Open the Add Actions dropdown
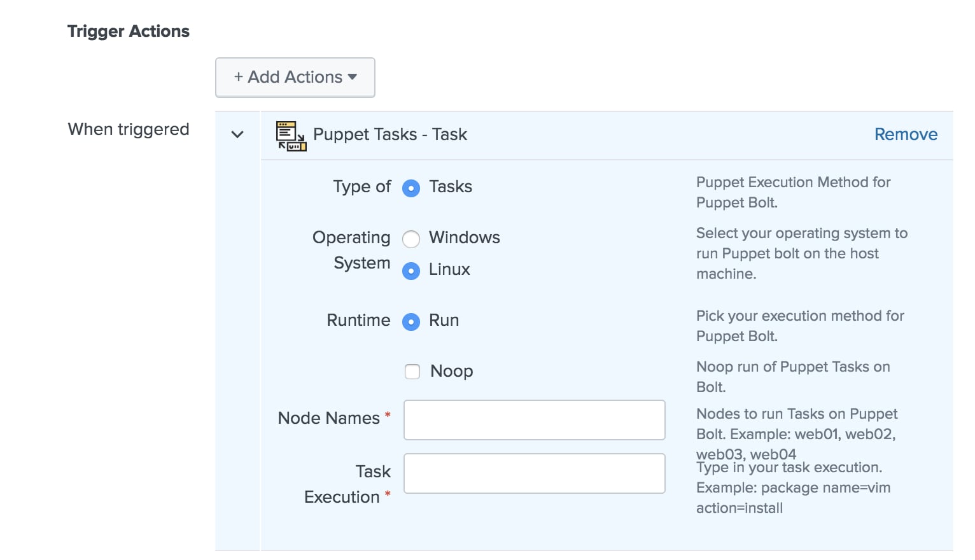 click(295, 78)
